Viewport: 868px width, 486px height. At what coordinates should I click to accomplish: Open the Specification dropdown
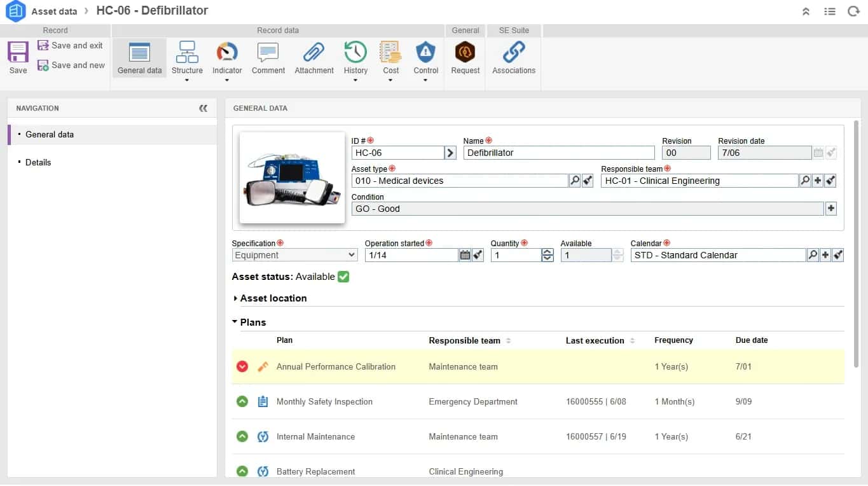click(295, 255)
